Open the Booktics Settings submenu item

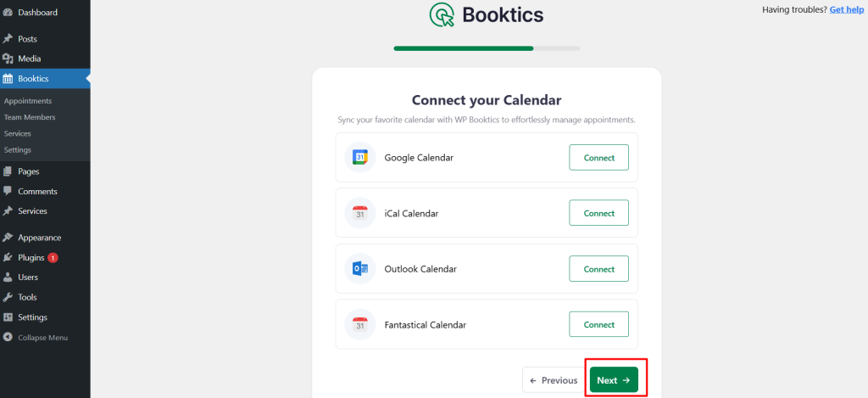(17, 150)
